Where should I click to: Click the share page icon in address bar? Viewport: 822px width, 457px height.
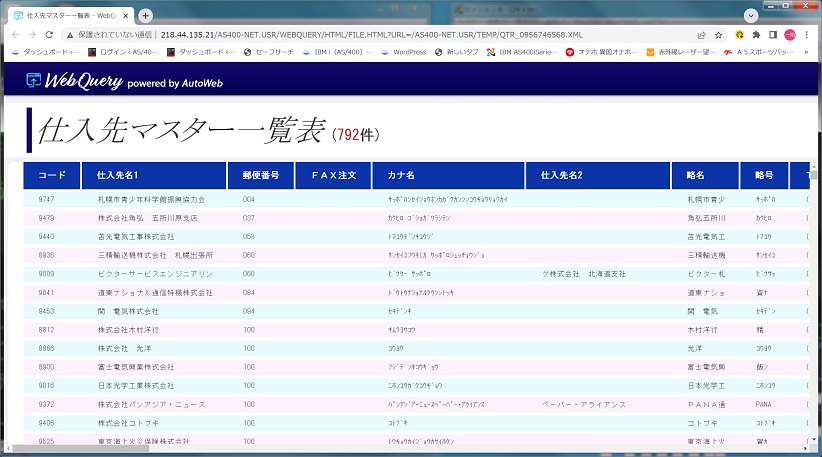pos(700,34)
